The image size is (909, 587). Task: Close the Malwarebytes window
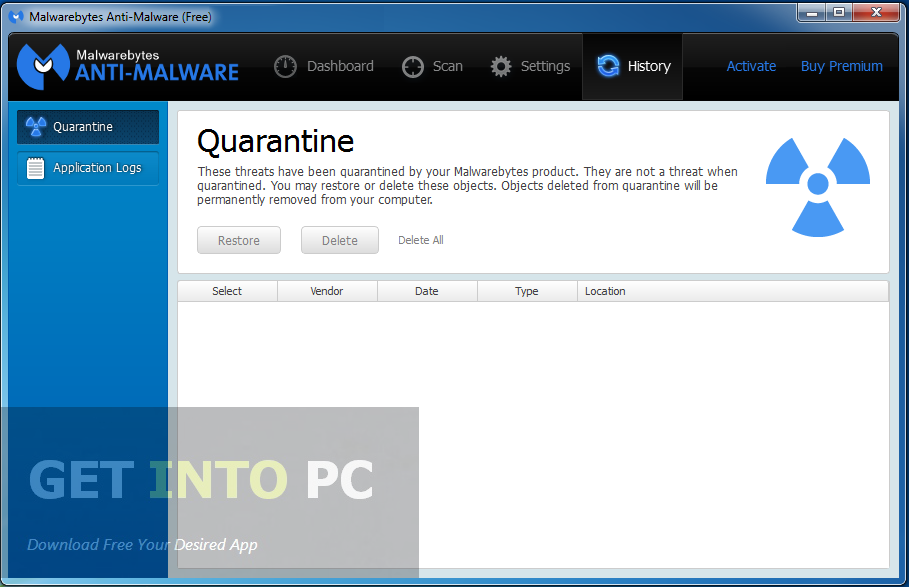pyautogui.click(x=877, y=13)
